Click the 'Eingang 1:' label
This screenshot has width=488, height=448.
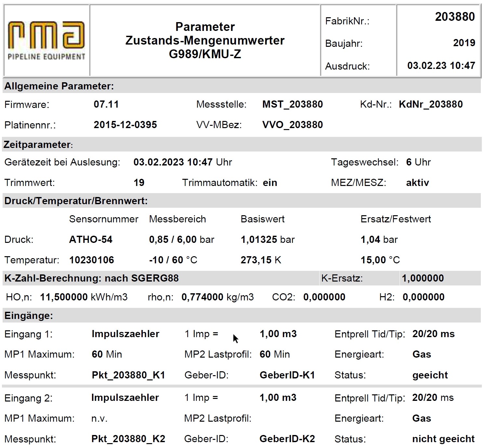tap(29, 334)
